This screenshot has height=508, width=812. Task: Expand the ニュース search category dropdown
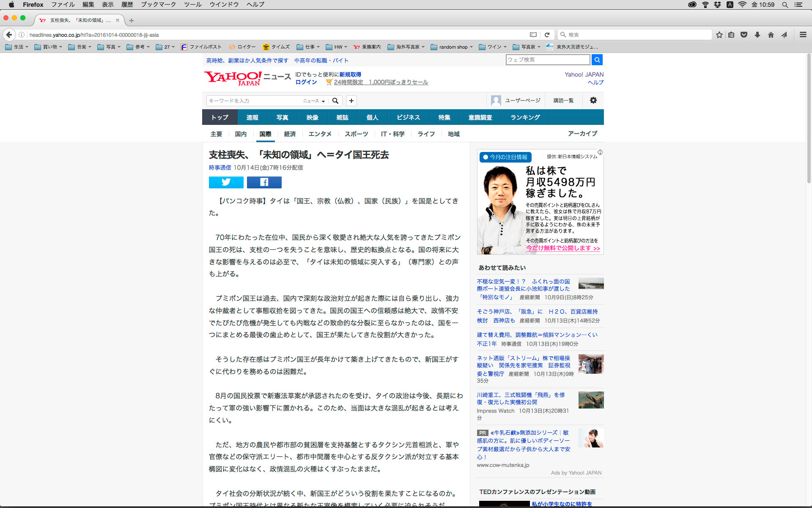click(314, 101)
